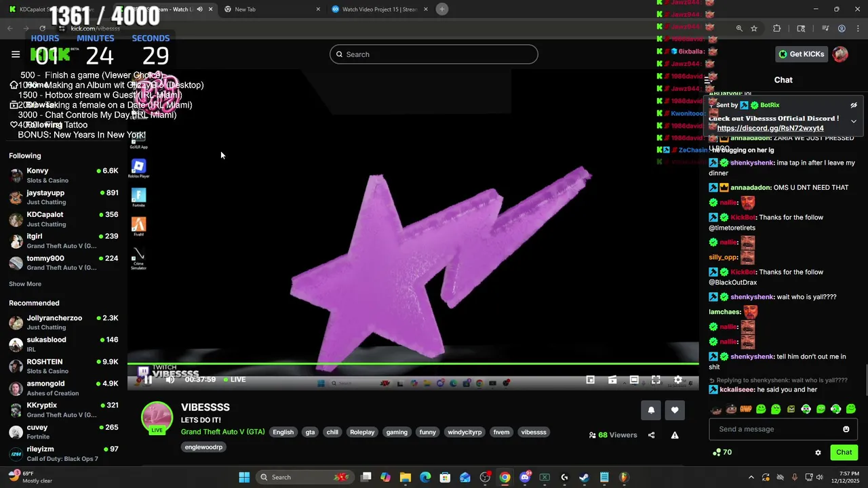Show hidden system tray icons
The height and width of the screenshot is (488, 868).
click(751, 477)
